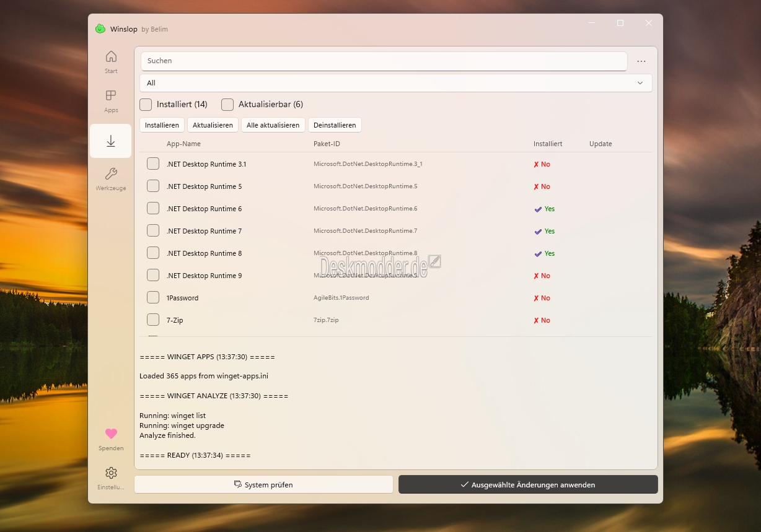Click Ausgewählte Änderungen anwenden button
Screen dimensions: 761x532
tap(528, 485)
